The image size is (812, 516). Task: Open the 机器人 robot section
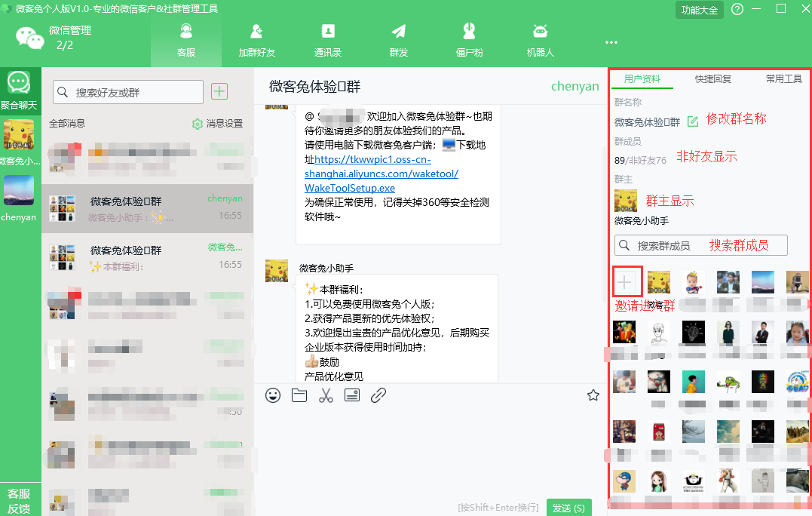click(x=540, y=41)
